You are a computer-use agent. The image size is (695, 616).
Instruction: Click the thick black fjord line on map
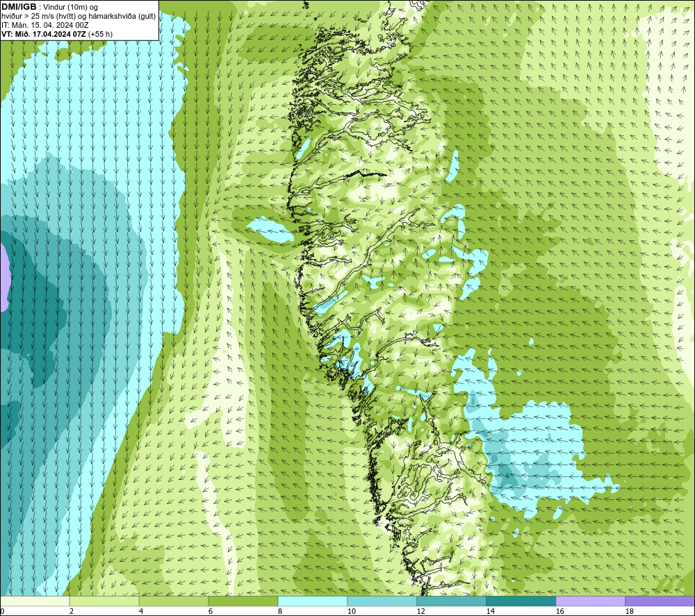coord(366,174)
